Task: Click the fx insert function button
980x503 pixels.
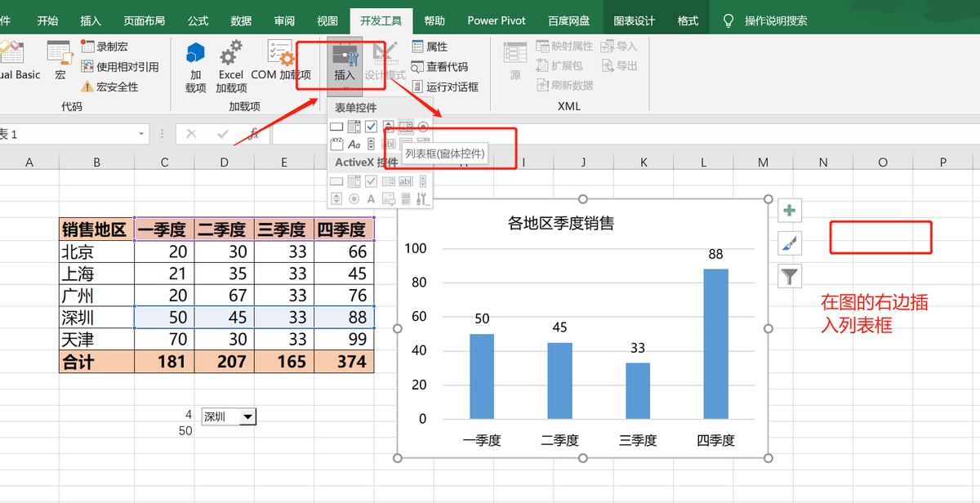Action: (254, 133)
